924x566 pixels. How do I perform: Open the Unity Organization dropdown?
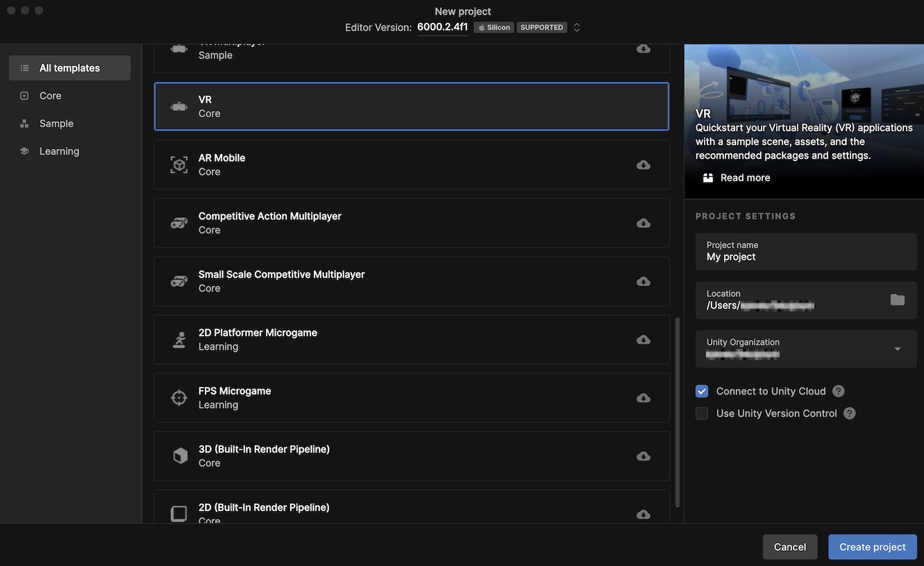coord(897,349)
